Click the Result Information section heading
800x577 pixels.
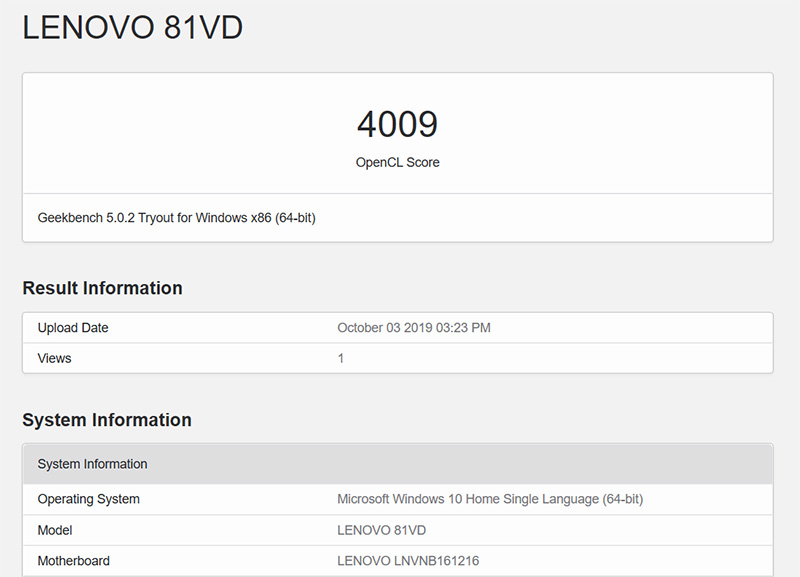(102, 288)
